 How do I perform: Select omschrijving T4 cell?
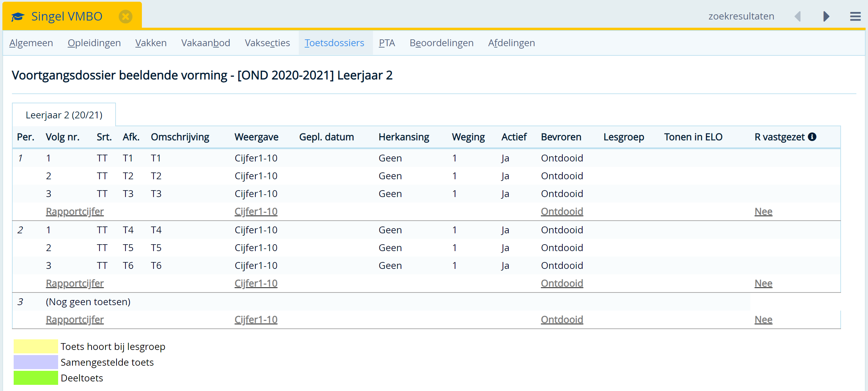[156, 230]
